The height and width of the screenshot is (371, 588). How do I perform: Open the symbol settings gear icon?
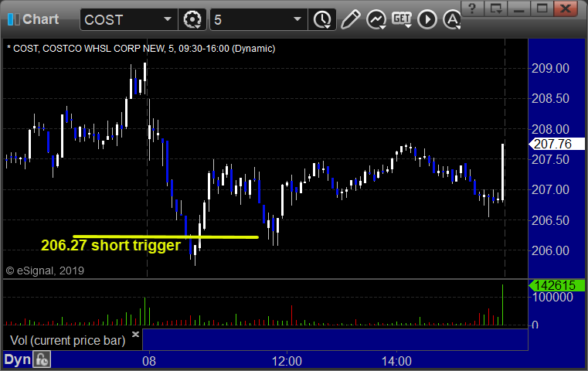(x=192, y=19)
